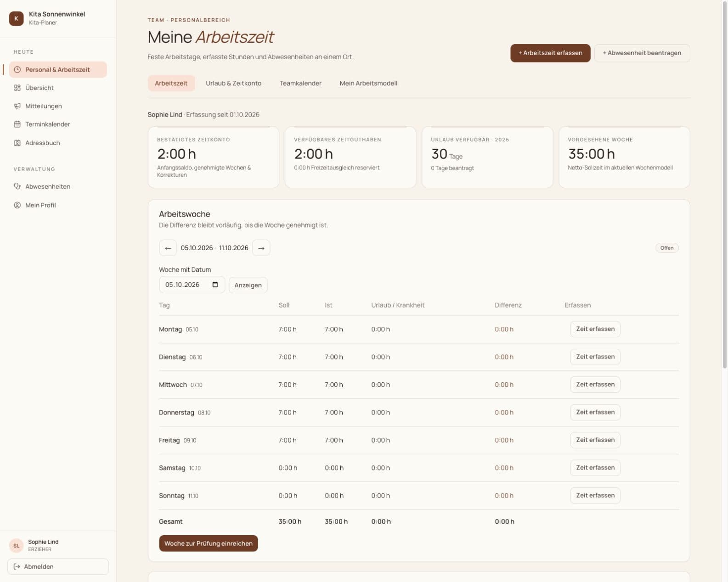The width and height of the screenshot is (728, 582).
Task: Click the Gesamt Soll value 35:00 h
Action: click(x=290, y=521)
